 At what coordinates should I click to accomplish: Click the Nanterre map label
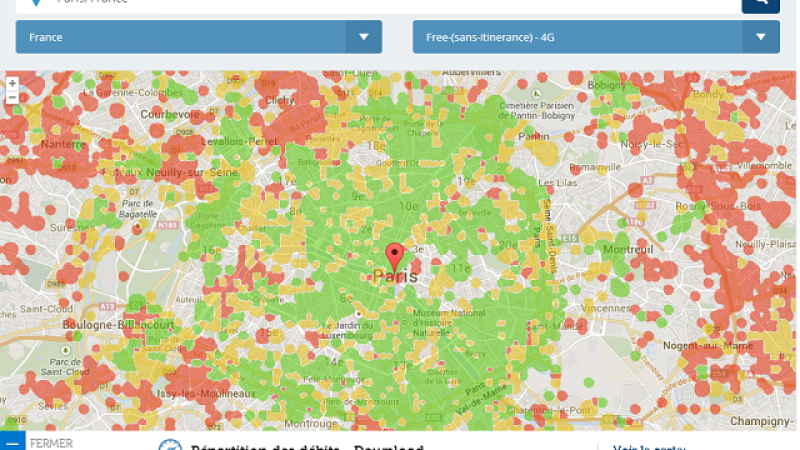tap(63, 144)
